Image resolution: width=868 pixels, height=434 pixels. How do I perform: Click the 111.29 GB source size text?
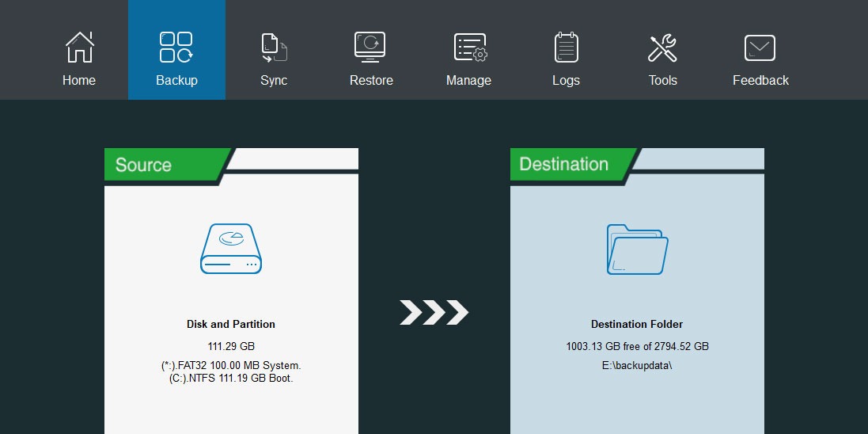[x=231, y=346]
